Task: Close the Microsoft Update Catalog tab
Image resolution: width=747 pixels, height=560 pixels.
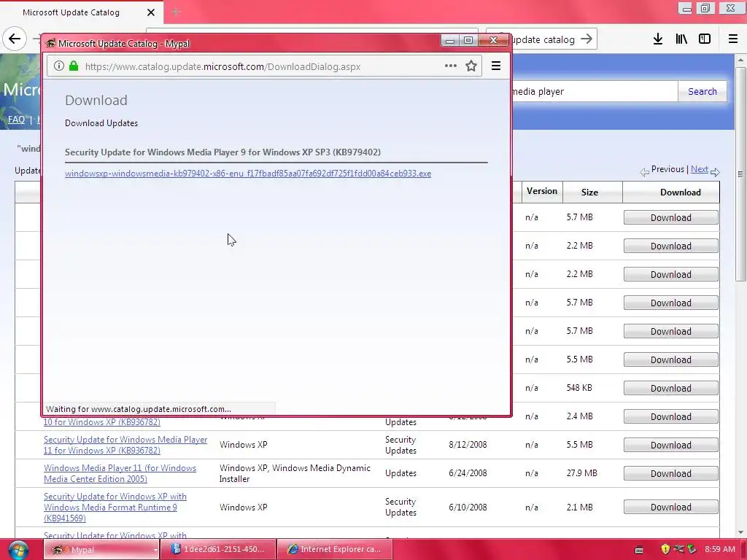Action: [151, 12]
